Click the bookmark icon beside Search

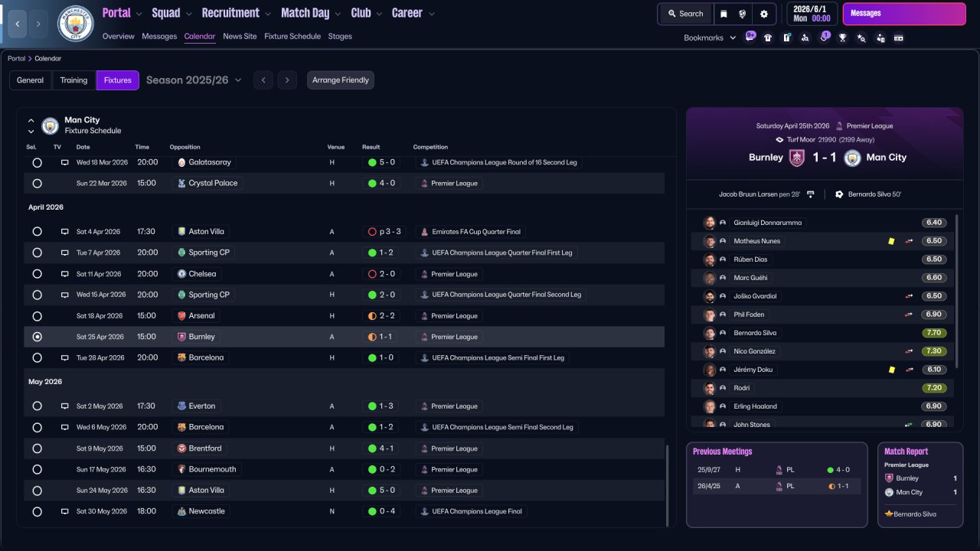tap(724, 14)
